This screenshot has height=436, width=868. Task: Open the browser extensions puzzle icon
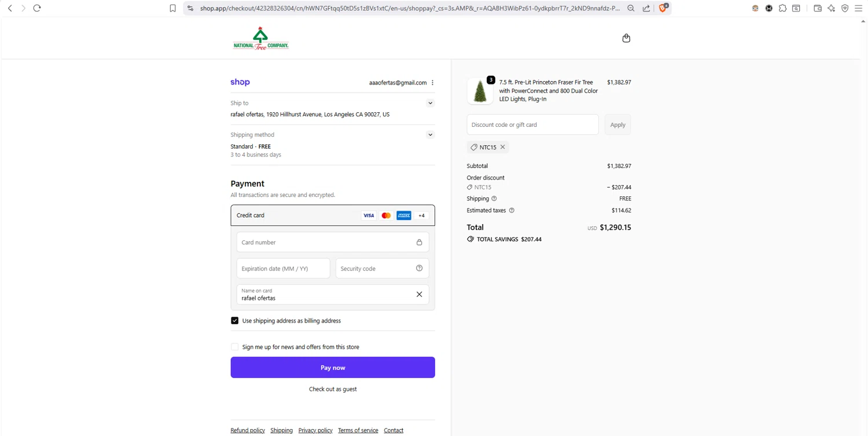(782, 8)
